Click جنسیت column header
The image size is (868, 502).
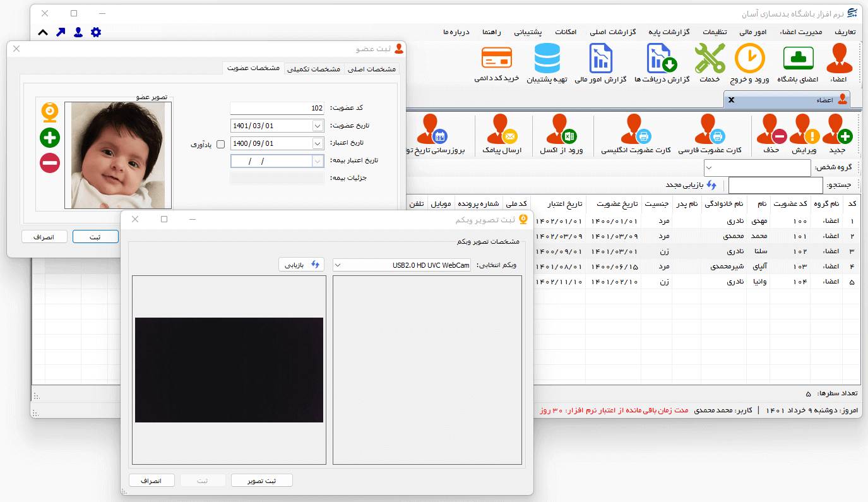pyautogui.click(x=657, y=204)
